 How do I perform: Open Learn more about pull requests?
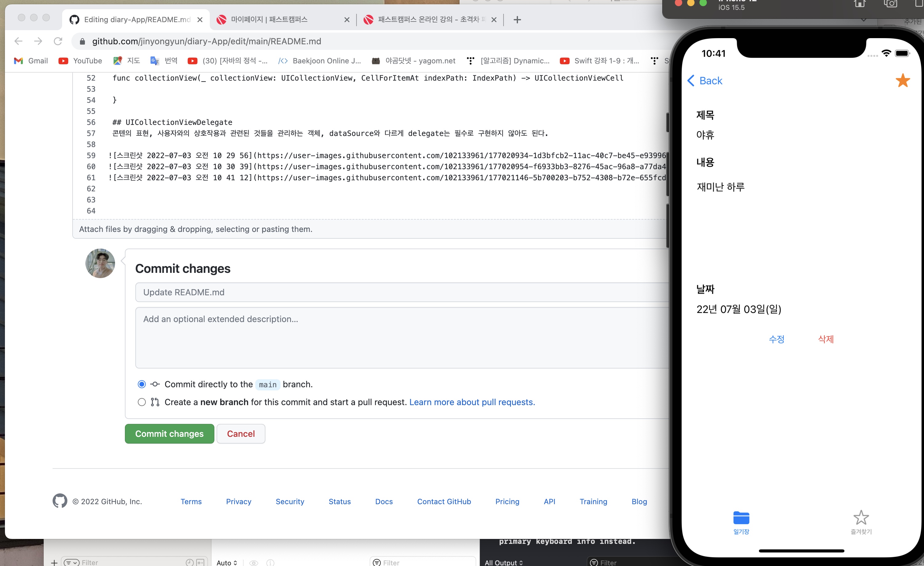(x=472, y=402)
